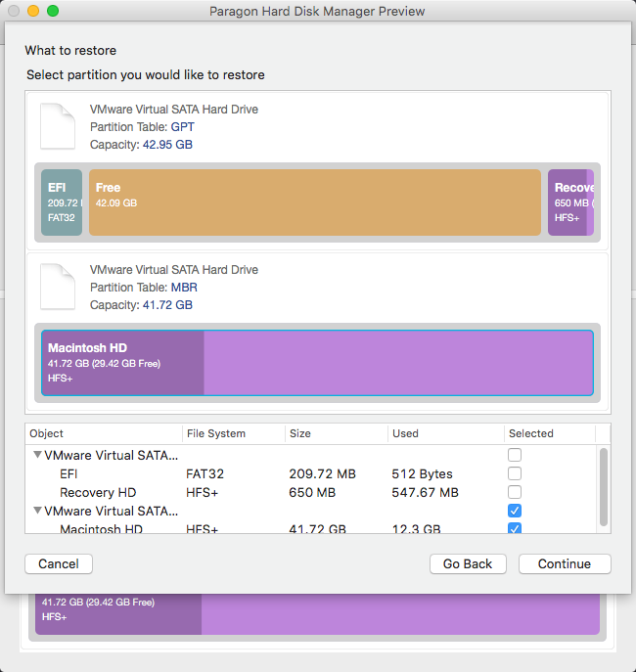
Task: Click the Continue button
Action: click(565, 564)
